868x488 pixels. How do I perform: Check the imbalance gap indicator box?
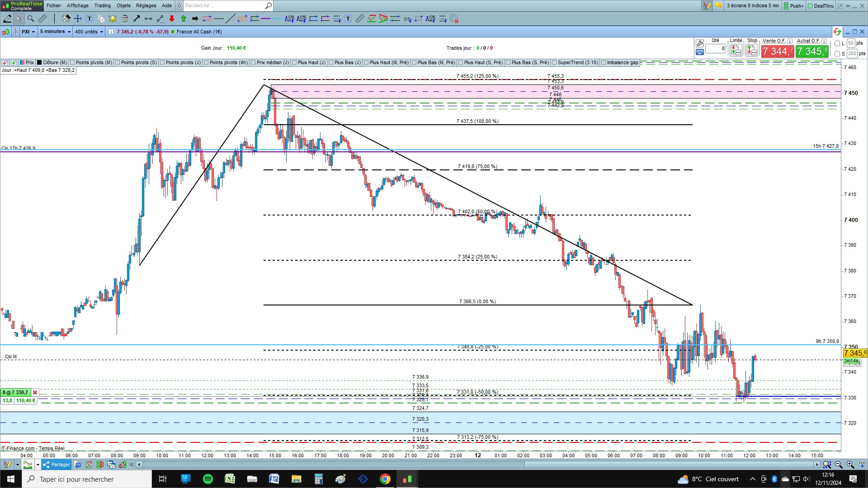(604, 62)
